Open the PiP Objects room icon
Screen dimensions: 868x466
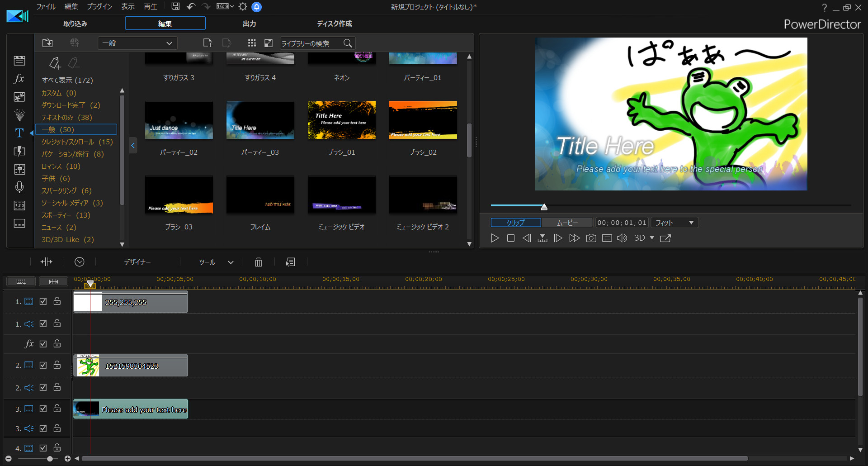(19, 97)
